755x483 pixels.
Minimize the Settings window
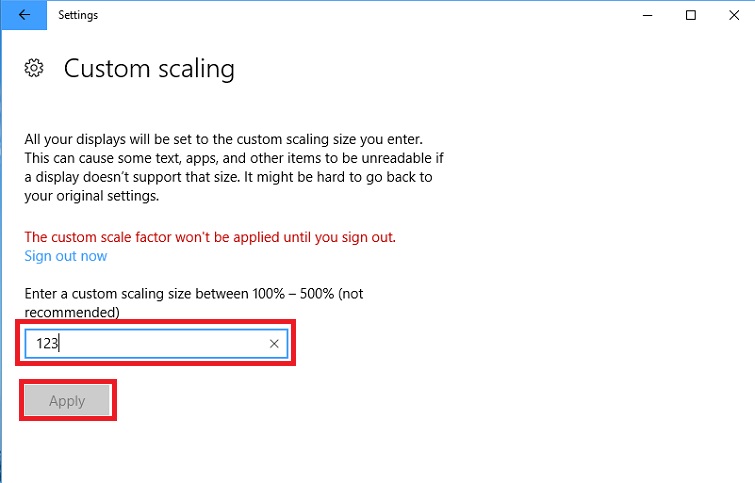[x=645, y=15]
